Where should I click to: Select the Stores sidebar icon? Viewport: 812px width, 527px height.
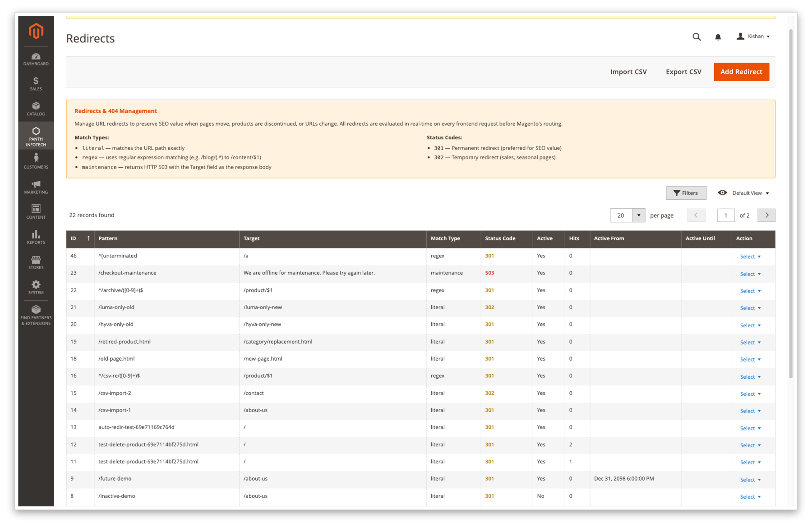tap(36, 259)
